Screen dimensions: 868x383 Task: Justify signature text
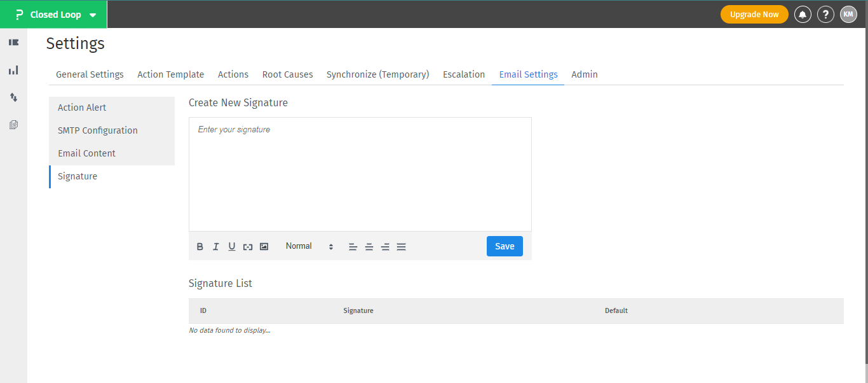point(402,247)
